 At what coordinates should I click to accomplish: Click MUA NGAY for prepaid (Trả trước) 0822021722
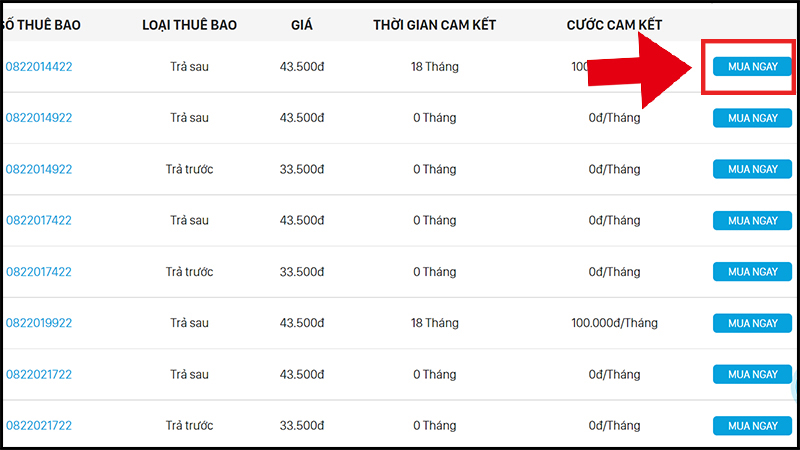tap(752, 426)
